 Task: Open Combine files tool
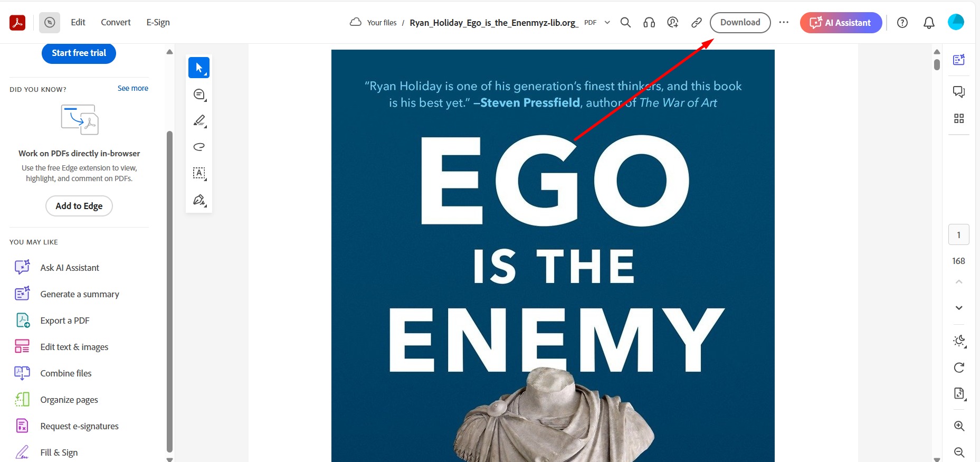point(65,373)
